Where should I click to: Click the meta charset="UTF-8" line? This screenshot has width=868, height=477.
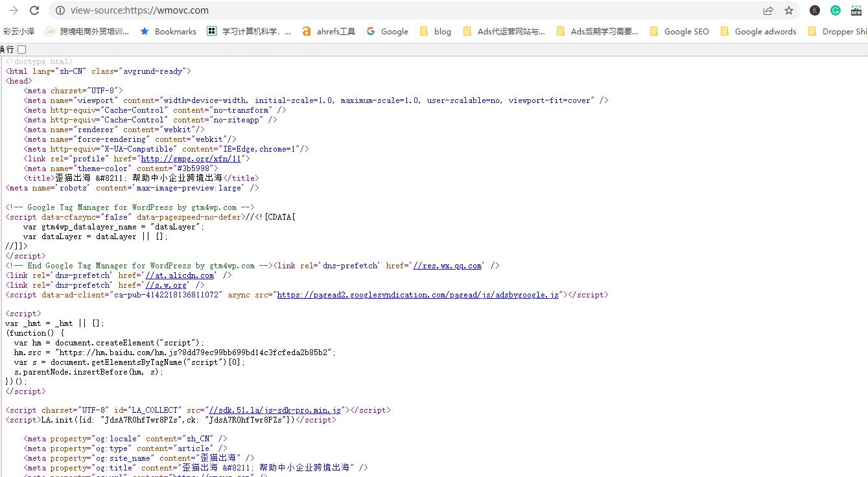[x=73, y=91]
